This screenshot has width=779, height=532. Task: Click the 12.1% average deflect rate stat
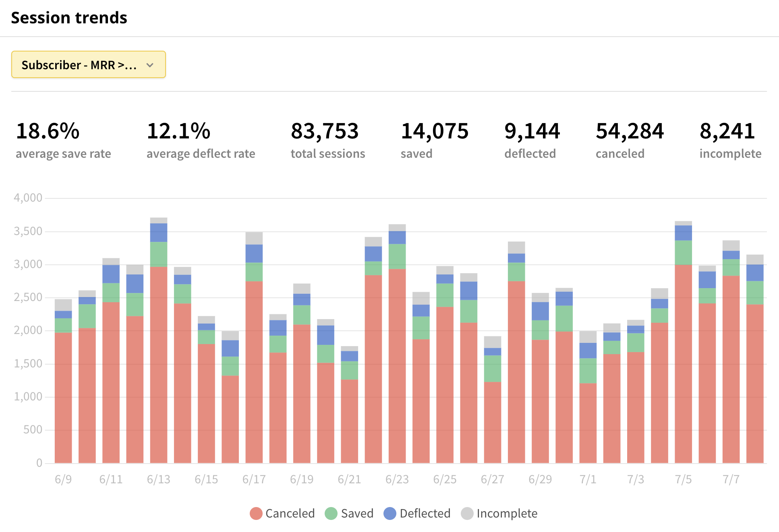pos(178,132)
